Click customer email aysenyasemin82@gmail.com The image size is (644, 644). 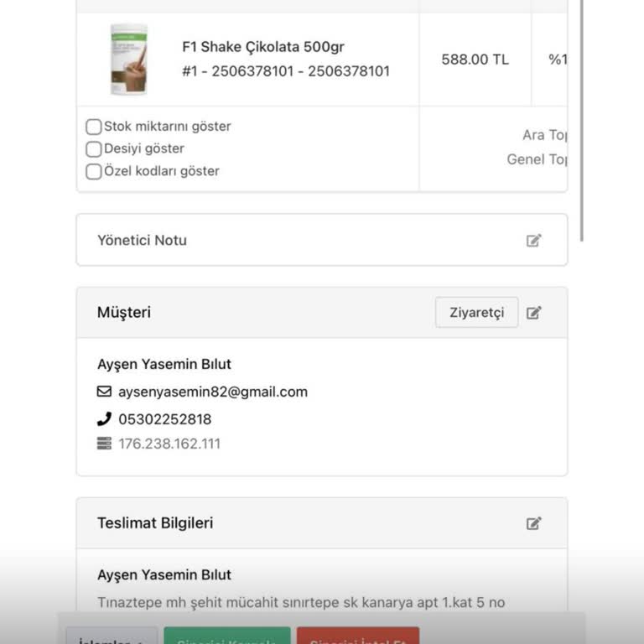pyautogui.click(x=213, y=392)
